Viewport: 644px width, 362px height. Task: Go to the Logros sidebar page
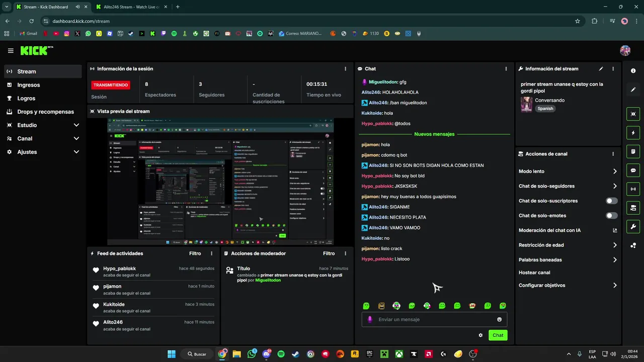[x=43, y=99]
